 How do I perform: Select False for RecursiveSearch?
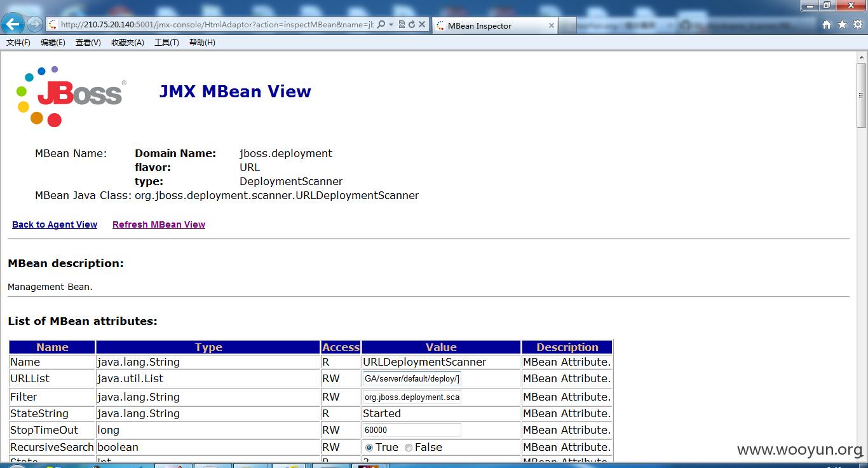pyautogui.click(x=409, y=448)
